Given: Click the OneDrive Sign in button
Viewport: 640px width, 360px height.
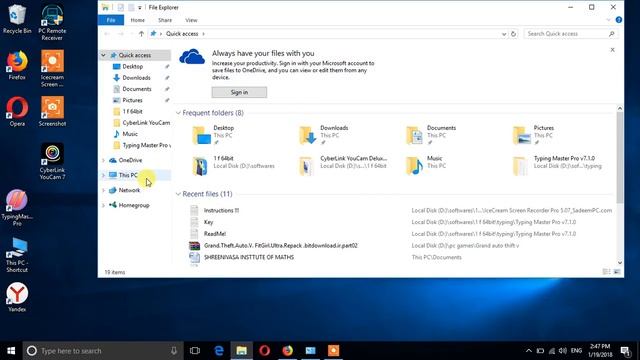Looking at the screenshot, I should point(239,92).
